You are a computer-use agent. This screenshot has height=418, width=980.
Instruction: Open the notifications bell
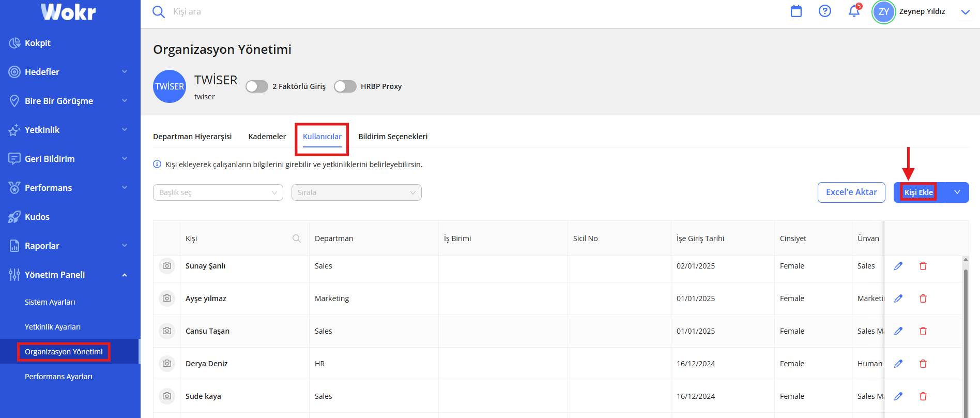point(854,11)
